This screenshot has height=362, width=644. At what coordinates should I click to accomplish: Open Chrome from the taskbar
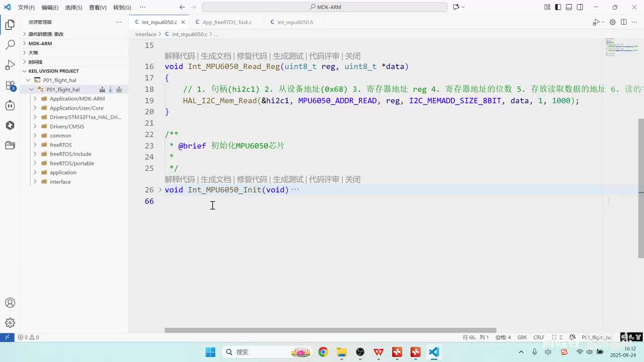pyautogui.click(x=323, y=352)
